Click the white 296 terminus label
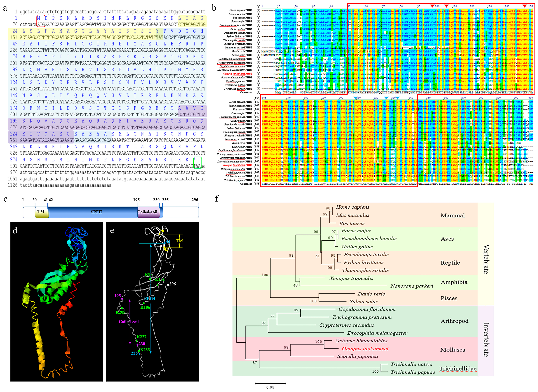The height and width of the screenshot is (392, 538). click(173, 284)
